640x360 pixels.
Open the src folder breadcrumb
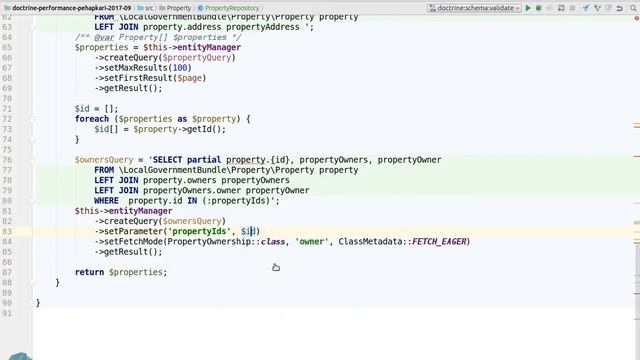146,8
